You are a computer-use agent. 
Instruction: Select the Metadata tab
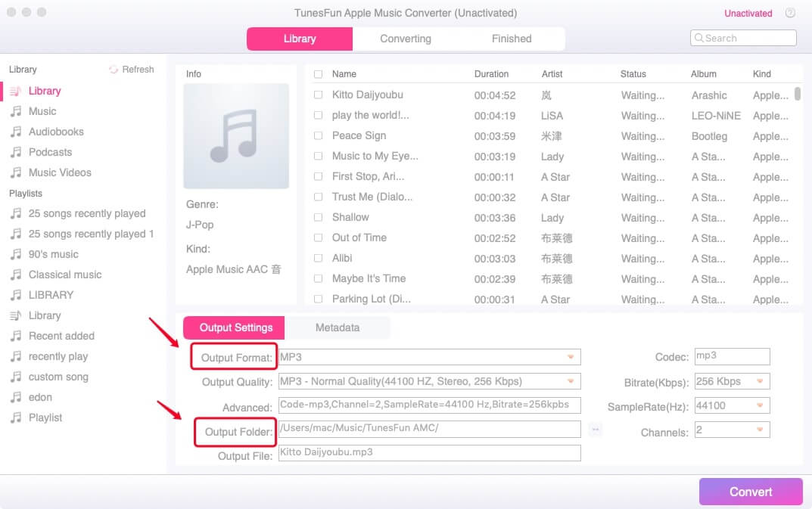point(338,327)
